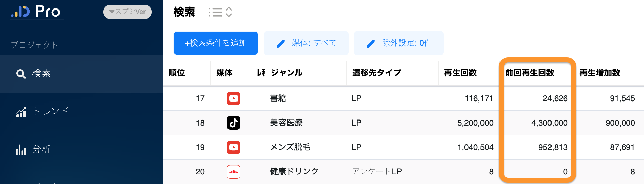Viewport: 644px width, 184px height.
Task: Expand the list view switcher beside 検索
Action: point(220,12)
